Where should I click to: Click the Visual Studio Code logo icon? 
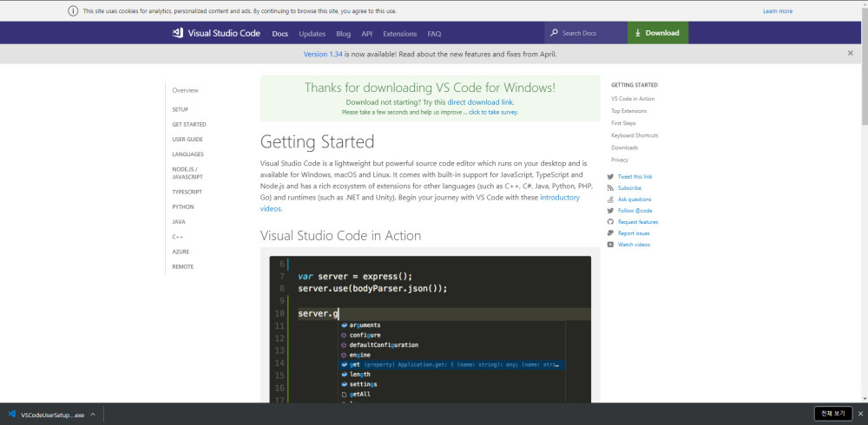click(x=178, y=33)
